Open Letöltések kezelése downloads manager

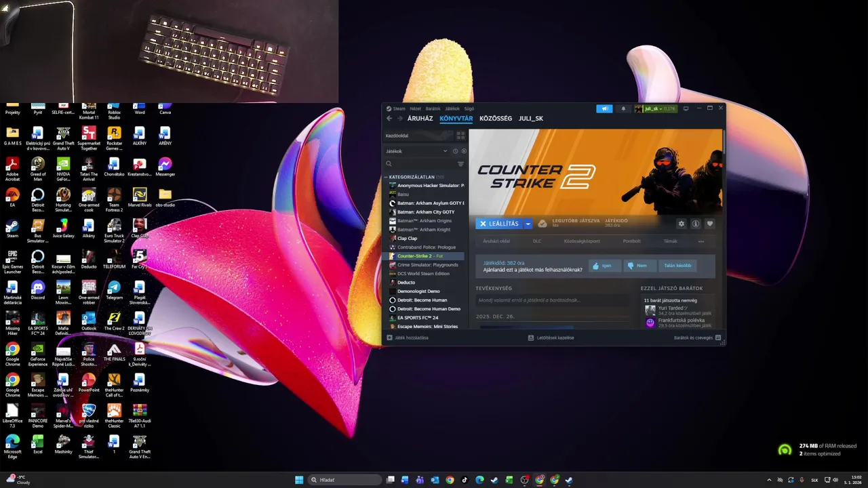(551, 338)
